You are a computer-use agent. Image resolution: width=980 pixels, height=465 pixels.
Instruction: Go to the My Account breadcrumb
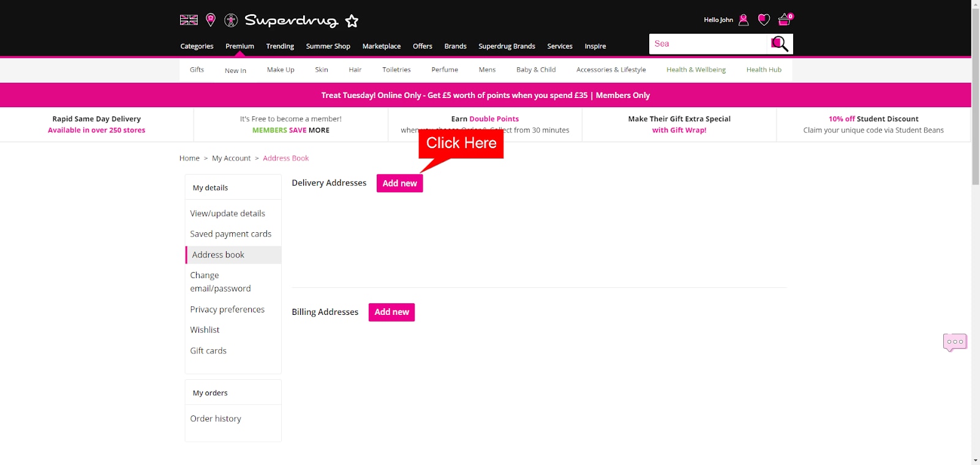(x=231, y=158)
